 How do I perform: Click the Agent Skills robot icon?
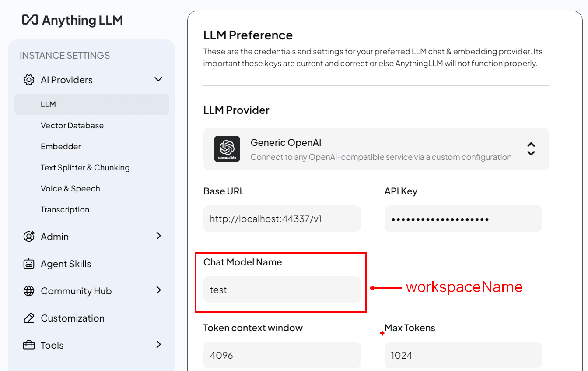click(x=28, y=263)
